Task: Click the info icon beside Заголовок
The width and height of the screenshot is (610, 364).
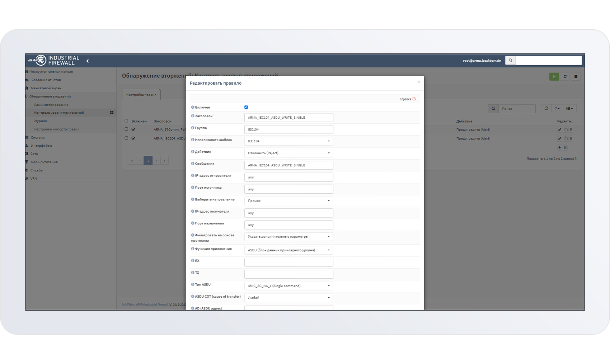Action: [x=193, y=116]
